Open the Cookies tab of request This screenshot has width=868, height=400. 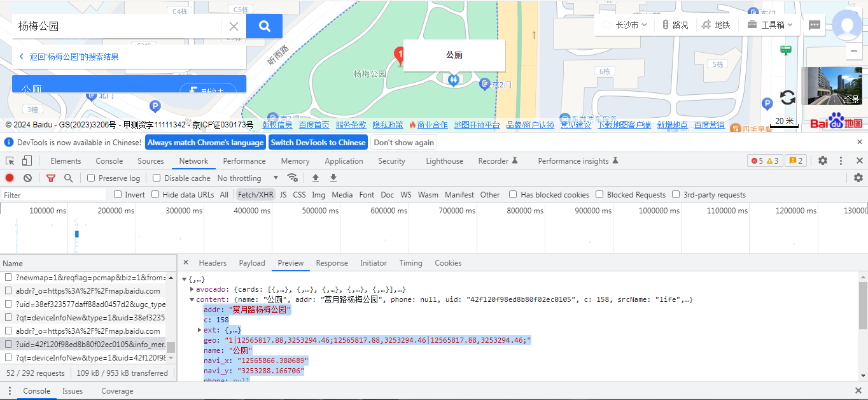[x=448, y=262]
